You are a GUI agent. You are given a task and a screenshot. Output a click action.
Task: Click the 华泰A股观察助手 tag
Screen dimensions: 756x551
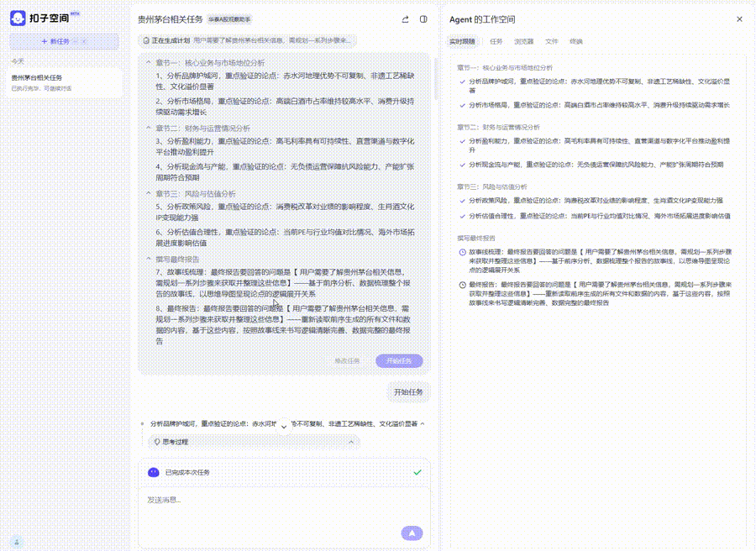coord(229,19)
